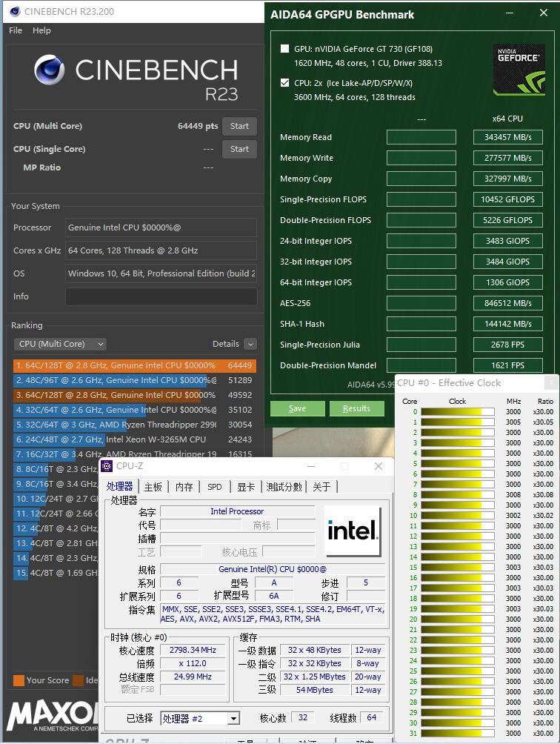Switch to the SPD tab in CPU-Z

(x=215, y=487)
